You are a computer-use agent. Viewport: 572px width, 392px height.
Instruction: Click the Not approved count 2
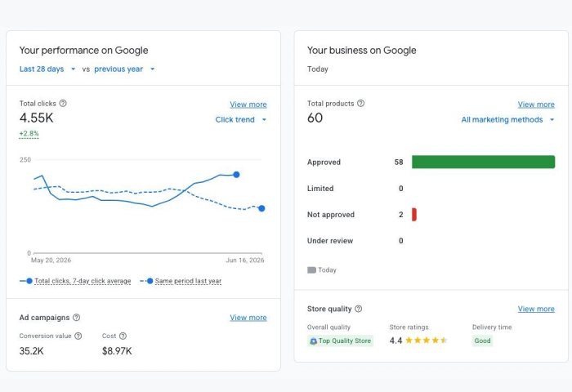[401, 215]
